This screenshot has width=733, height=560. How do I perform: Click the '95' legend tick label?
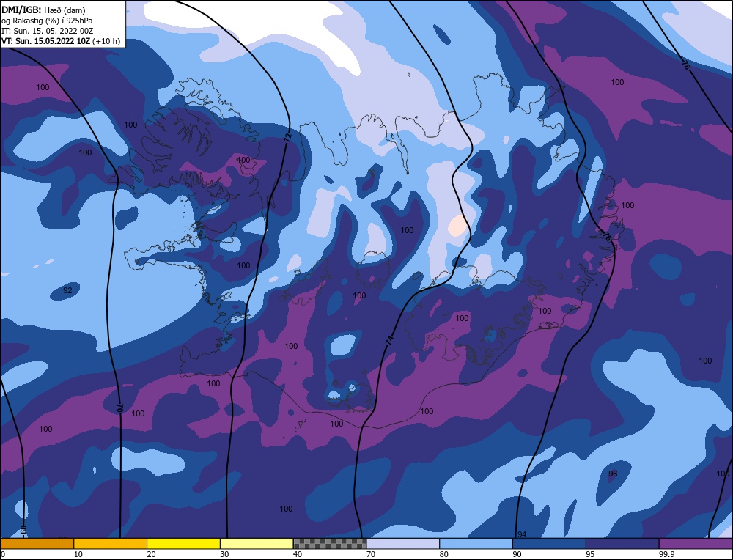[590, 554]
